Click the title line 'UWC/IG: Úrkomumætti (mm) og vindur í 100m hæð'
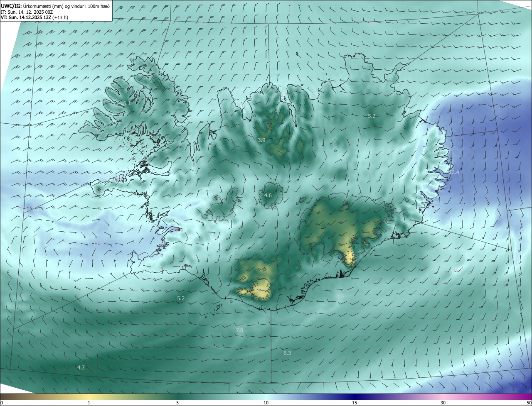Image resolution: width=532 pixels, height=406 pixels. pos(55,6)
